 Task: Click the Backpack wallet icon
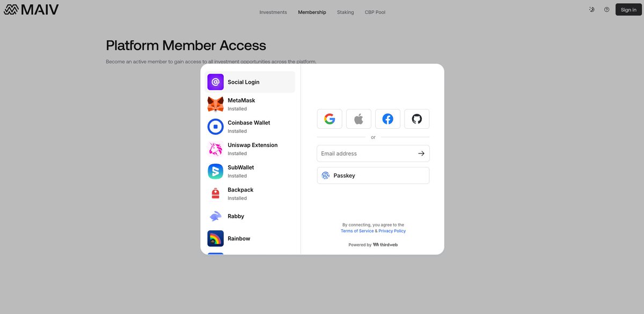[215, 194]
